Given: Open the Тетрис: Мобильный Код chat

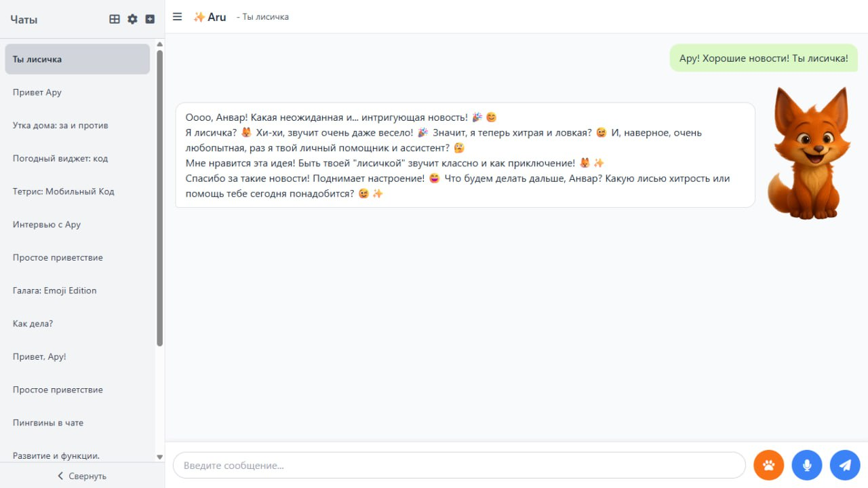Looking at the screenshot, I should tap(63, 191).
